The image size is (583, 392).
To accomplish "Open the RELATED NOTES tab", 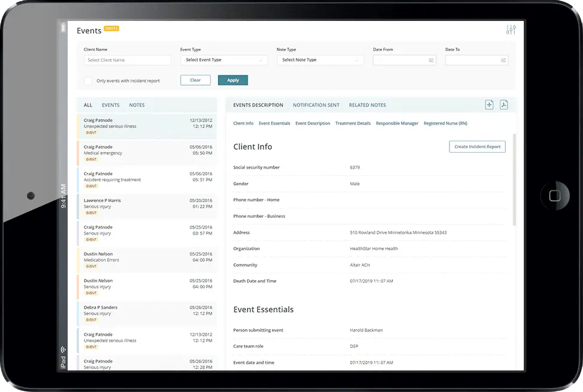I will pyautogui.click(x=368, y=105).
